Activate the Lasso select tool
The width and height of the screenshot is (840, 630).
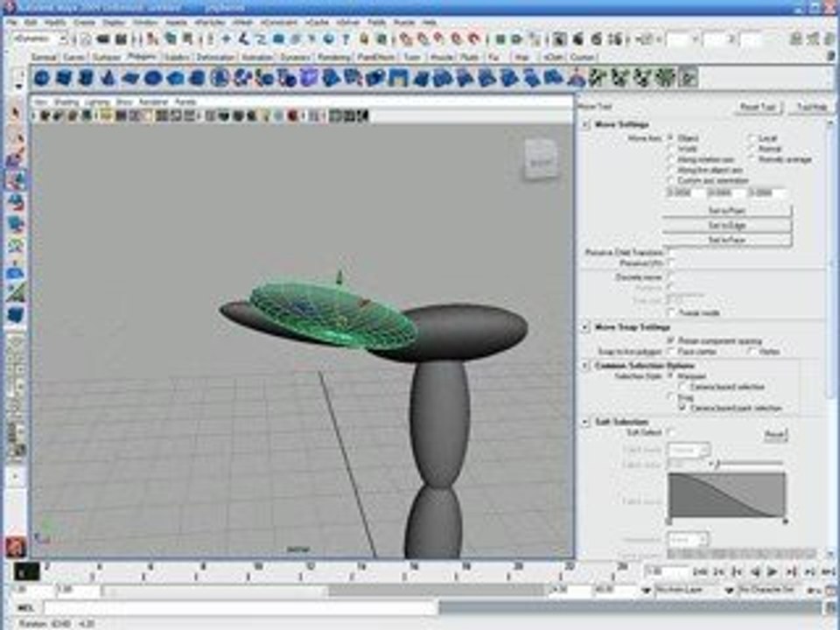[16, 136]
